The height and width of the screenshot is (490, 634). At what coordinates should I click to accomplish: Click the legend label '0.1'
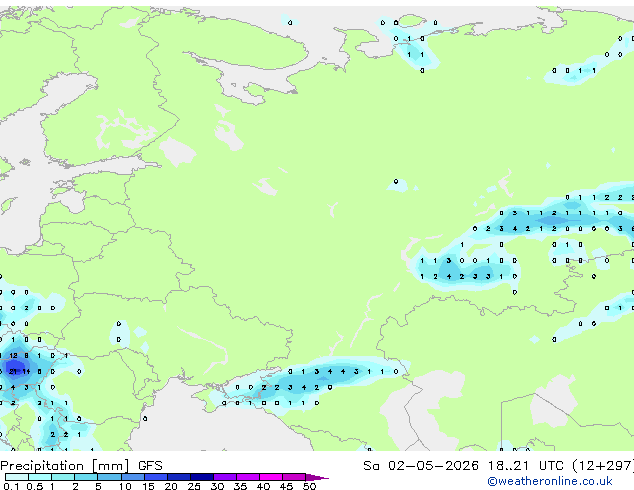11,486
